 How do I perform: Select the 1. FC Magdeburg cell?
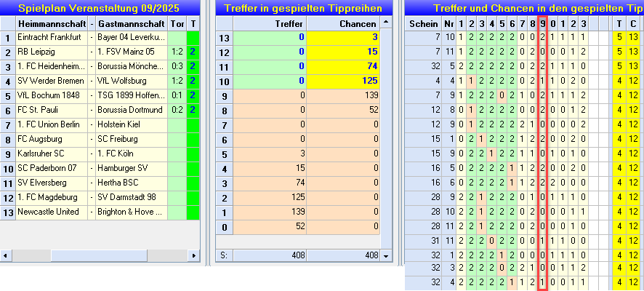(52, 198)
